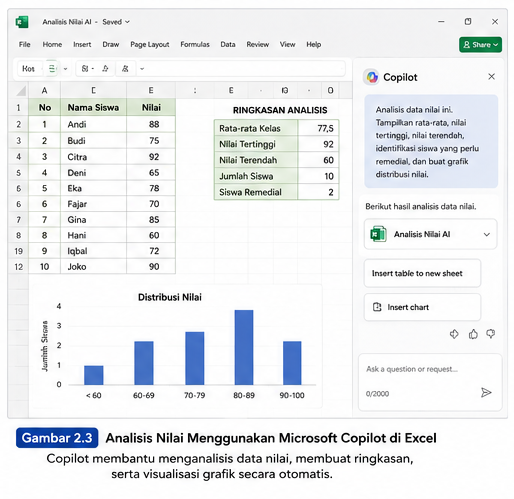Open the Insert ribbon tab
The image size is (514, 499).
point(82,44)
